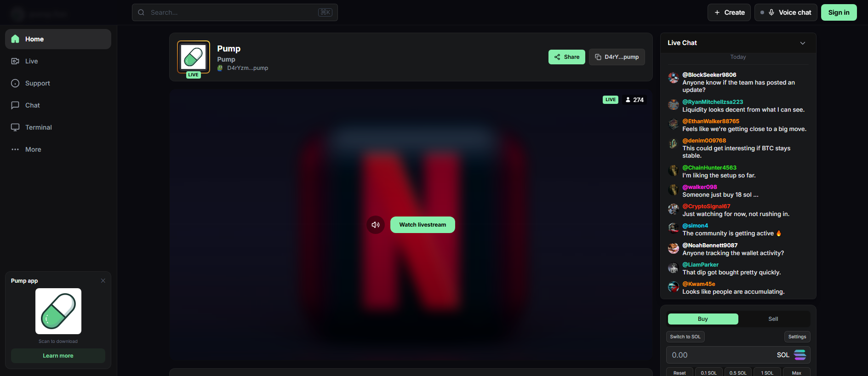
Task: Click the Pump token pill avatar
Action: pyautogui.click(x=194, y=57)
